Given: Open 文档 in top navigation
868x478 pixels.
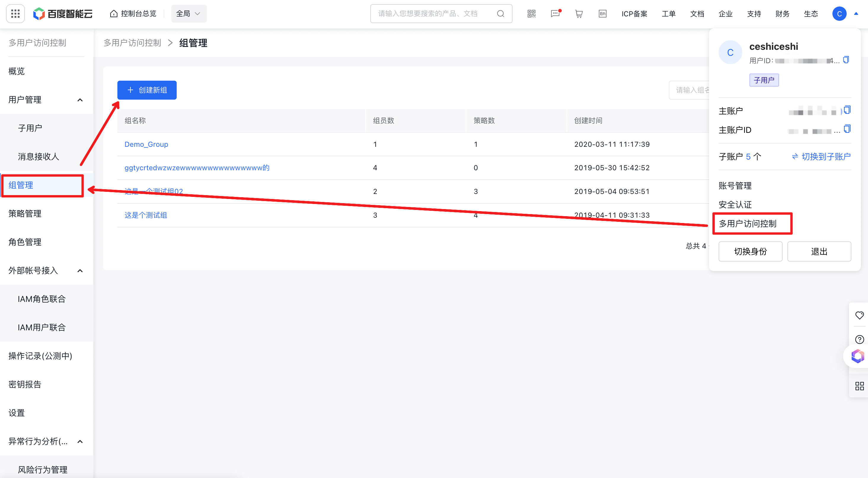Looking at the screenshot, I should click(x=697, y=13).
